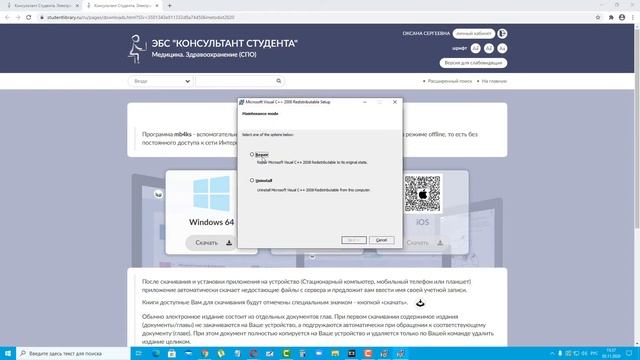640x360 pixels.
Task: Select the Repair radio option
Action: (x=252, y=154)
